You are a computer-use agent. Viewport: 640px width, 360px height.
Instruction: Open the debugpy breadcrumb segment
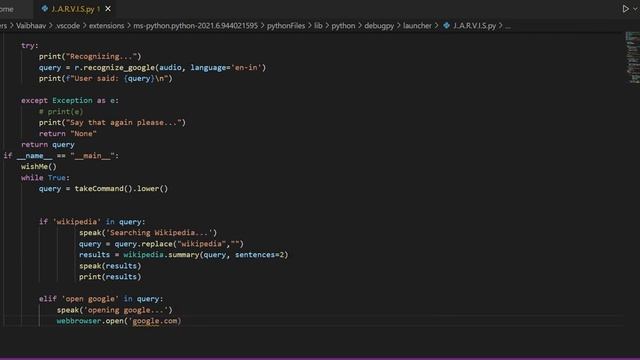[x=379, y=26]
